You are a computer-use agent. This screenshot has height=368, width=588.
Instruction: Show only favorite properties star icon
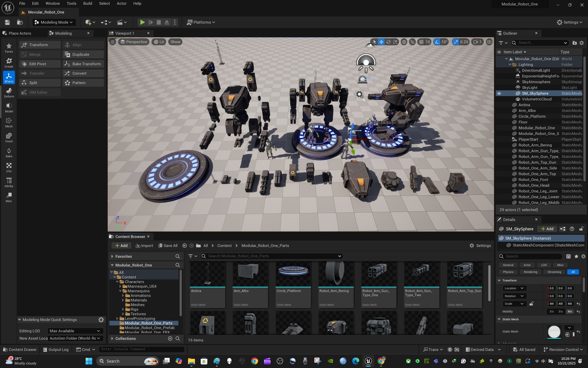576,256
